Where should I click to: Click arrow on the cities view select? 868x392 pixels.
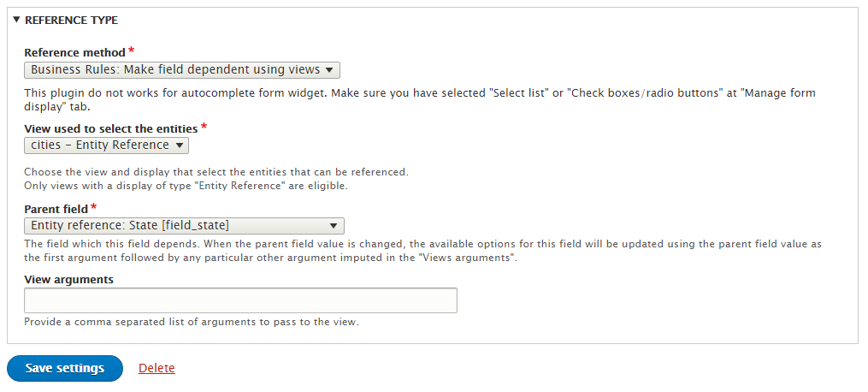pyautogui.click(x=179, y=146)
